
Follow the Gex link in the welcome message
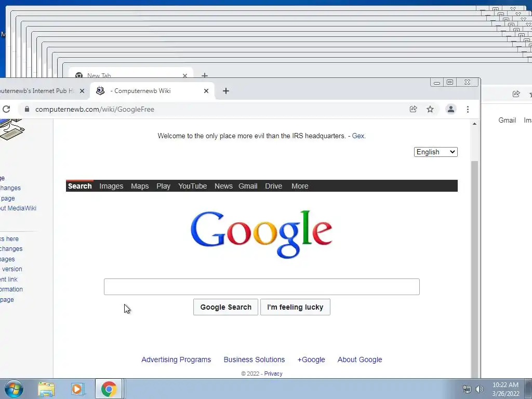(358, 136)
